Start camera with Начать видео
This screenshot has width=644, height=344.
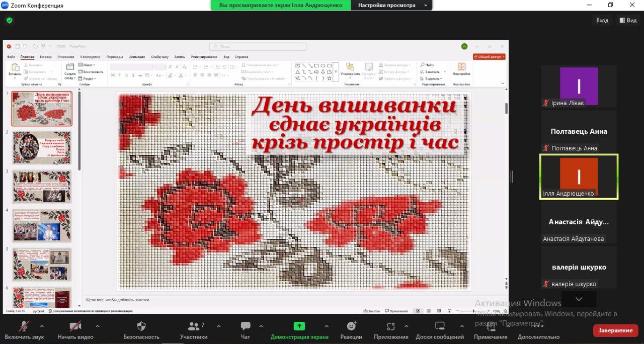75,326
